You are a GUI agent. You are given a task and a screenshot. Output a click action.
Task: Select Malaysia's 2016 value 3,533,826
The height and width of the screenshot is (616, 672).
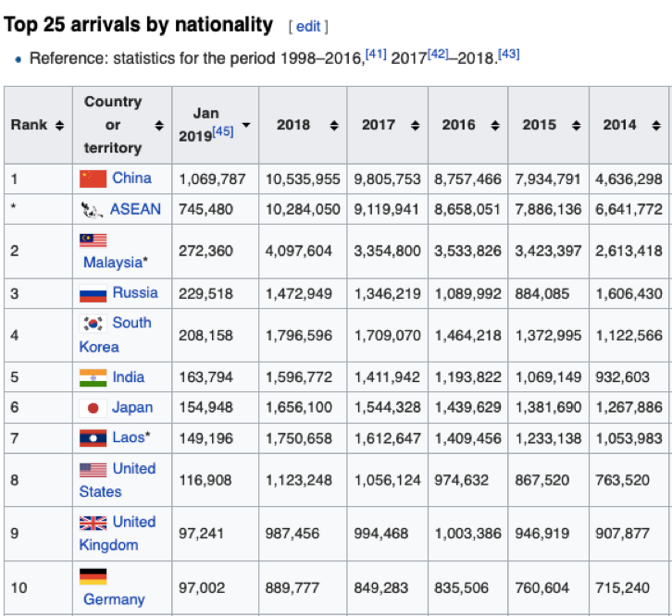[x=467, y=251]
